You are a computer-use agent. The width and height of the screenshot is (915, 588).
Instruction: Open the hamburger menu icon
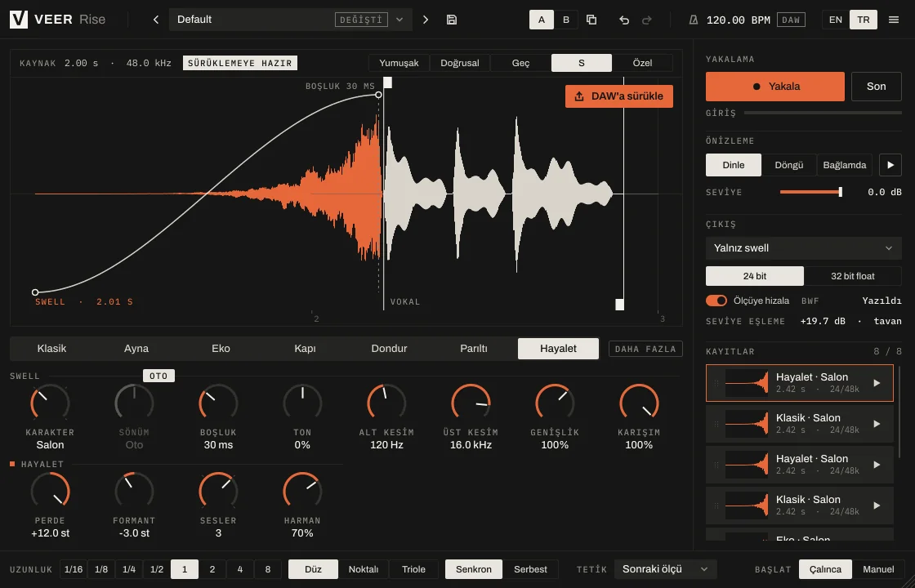coord(894,20)
